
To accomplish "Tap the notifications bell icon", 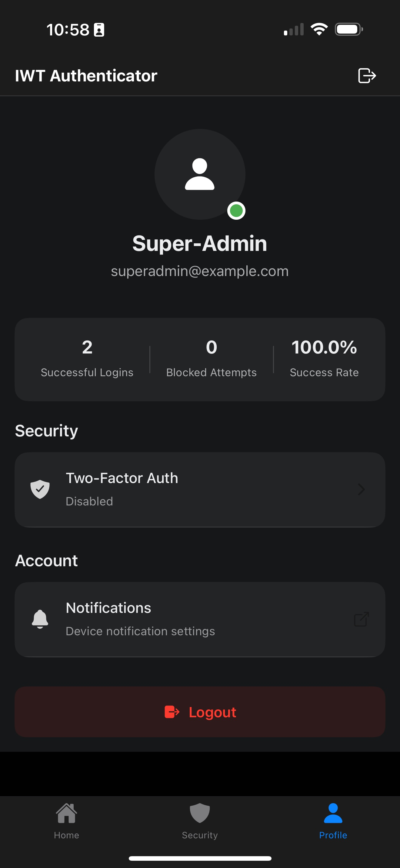I will (40, 619).
